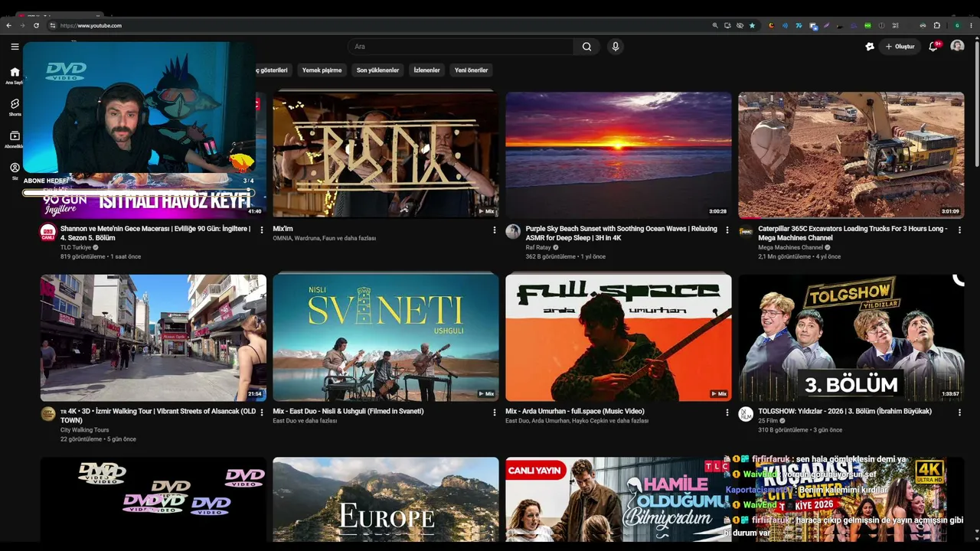Play the excavator loading trucks thumbnail
This screenshot has height=551, width=980.
(851, 155)
